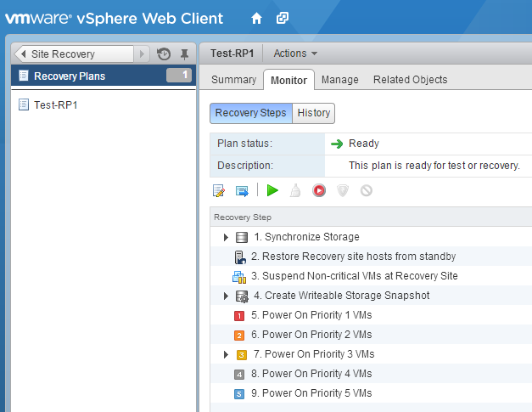Click the Cancel circle-slash icon in toolbar
Viewport: 532px width, 412px height.
367,190
